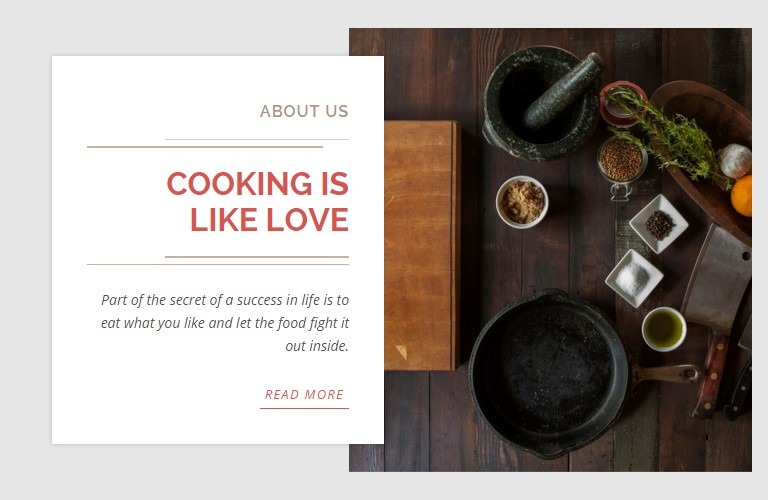
Task: Select the COOKING IS LIKE LOVE heading
Action: click(x=258, y=201)
